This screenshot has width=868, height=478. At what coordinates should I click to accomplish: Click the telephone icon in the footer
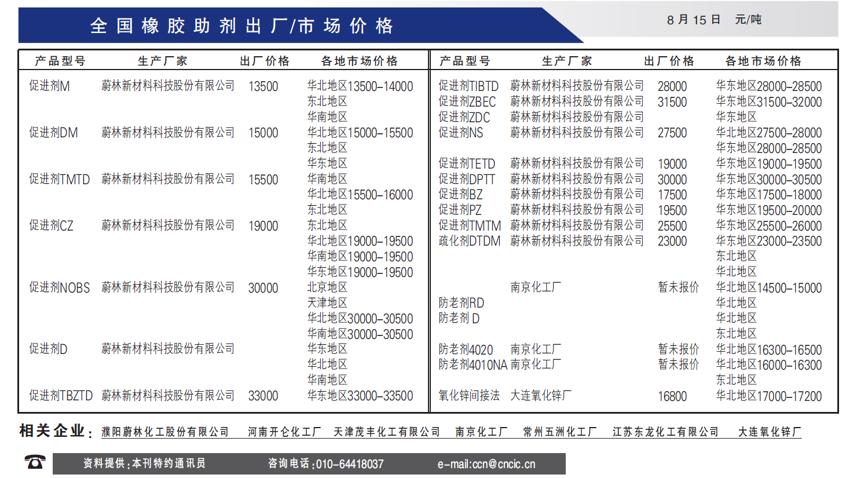tap(35, 462)
